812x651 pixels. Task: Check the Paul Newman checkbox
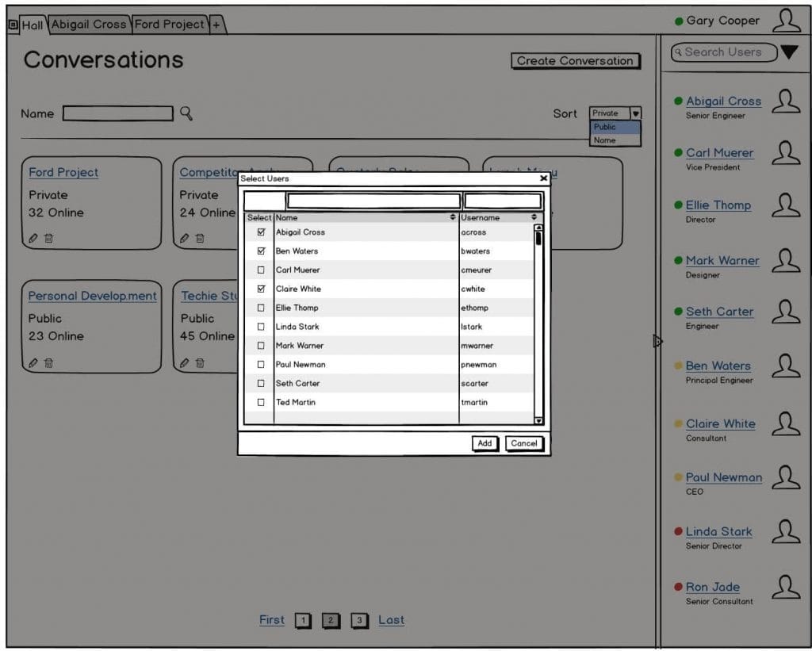tap(261, 365)
